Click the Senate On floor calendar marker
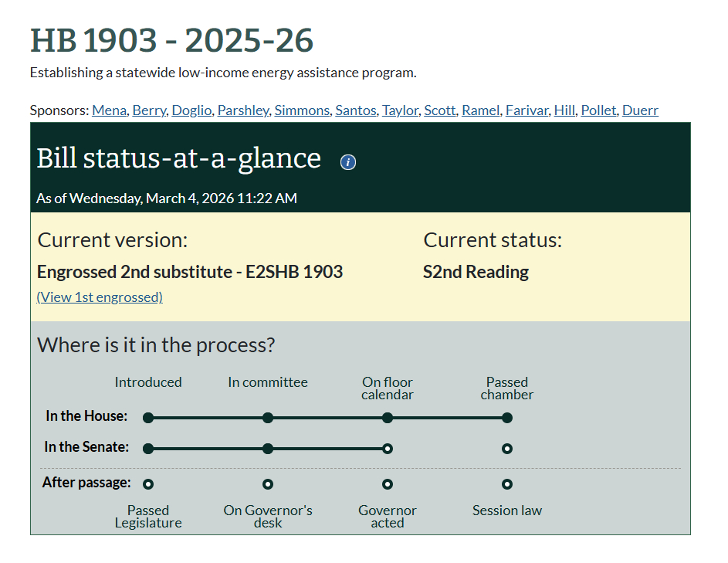 [x=388, y=449]
